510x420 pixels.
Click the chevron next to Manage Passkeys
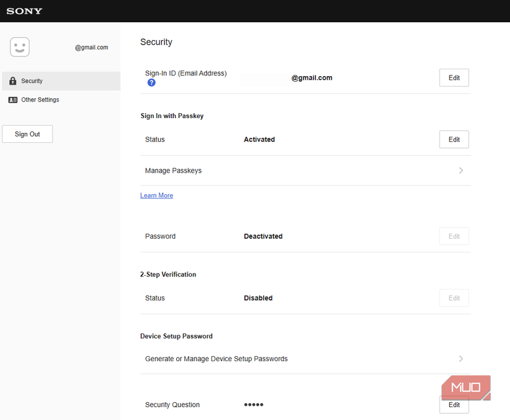coord(461,170)
